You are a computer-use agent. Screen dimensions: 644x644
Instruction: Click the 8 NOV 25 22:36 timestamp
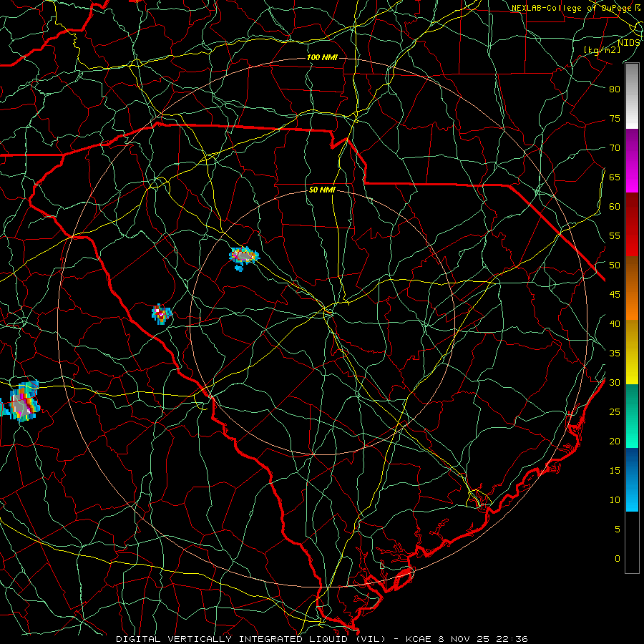tap(483, 639)
